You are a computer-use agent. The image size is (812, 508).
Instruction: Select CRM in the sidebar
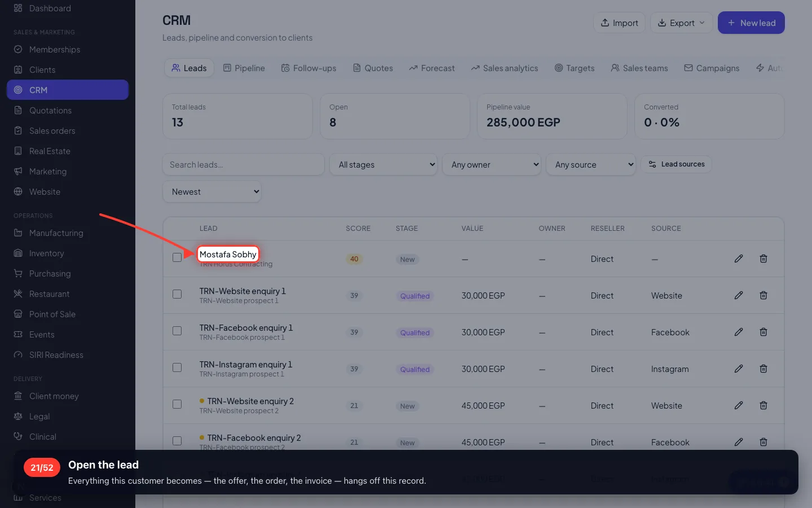click(x=68, y=90)
